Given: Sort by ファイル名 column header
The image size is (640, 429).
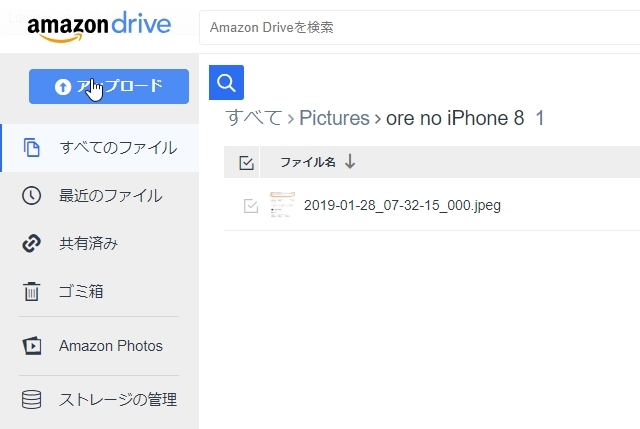Looking at the screenshot, I should pyautogui.click(x=308, y=162).
